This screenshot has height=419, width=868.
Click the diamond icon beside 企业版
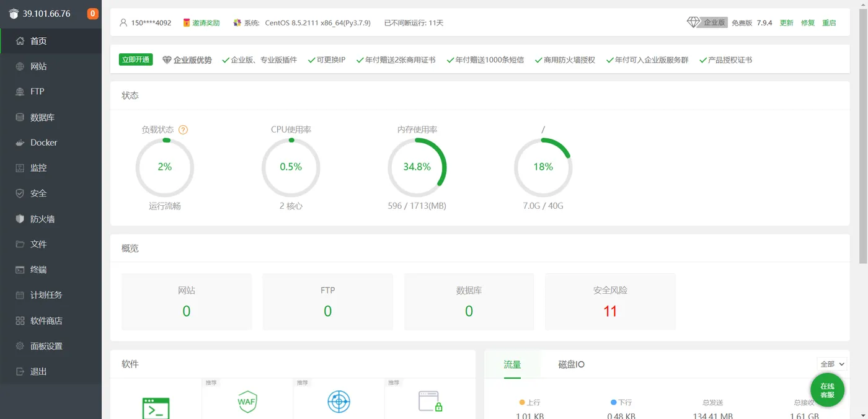pyautogui.click(x=693, y=22)
